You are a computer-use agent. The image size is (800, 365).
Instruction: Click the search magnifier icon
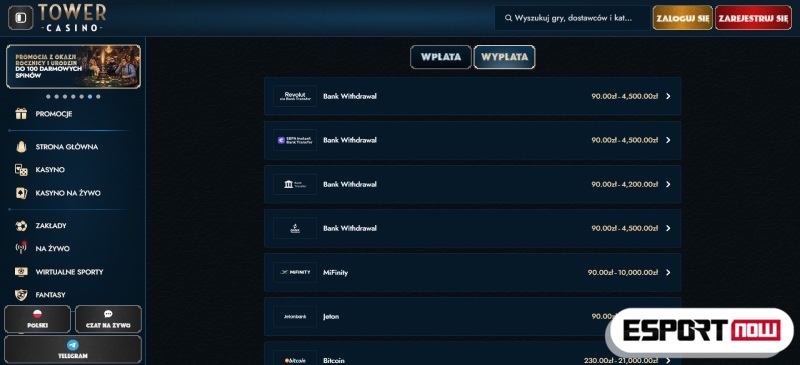tap(508, 18)
